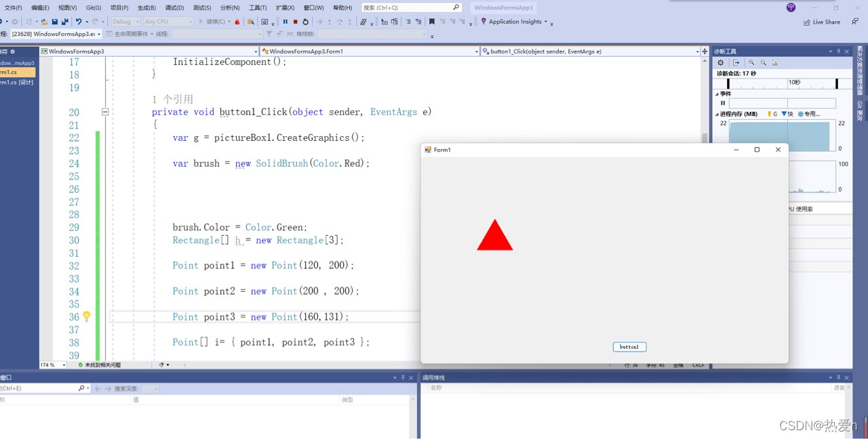
Task: Open the 工具(T) menu
Action: coord(258,7)
